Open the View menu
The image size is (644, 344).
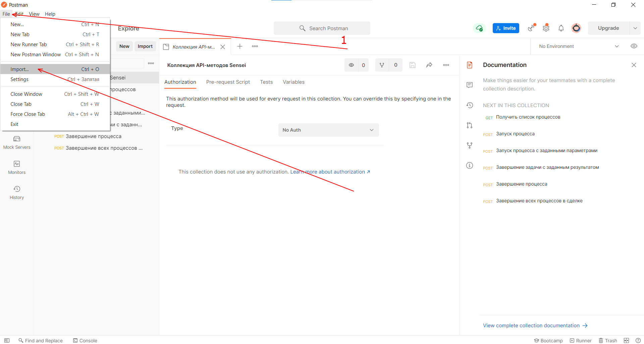pos(34,14)
